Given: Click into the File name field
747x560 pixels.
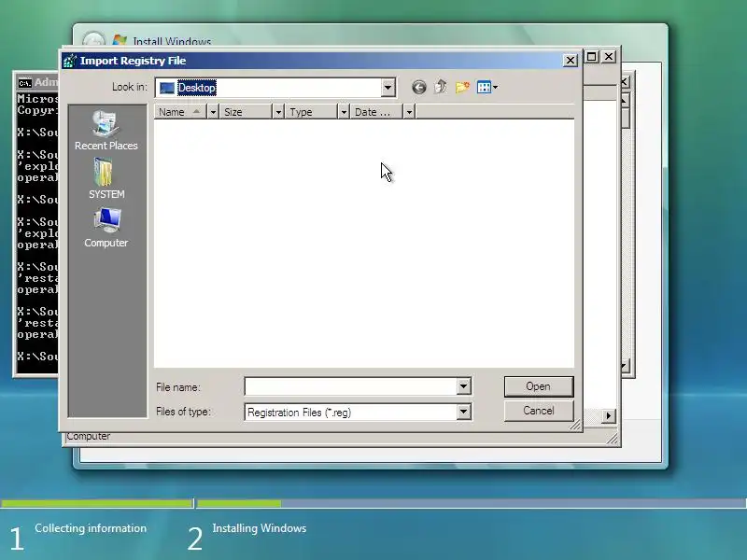Looking at the screenshot, I should pyautogui.click(x=351, y=386).
